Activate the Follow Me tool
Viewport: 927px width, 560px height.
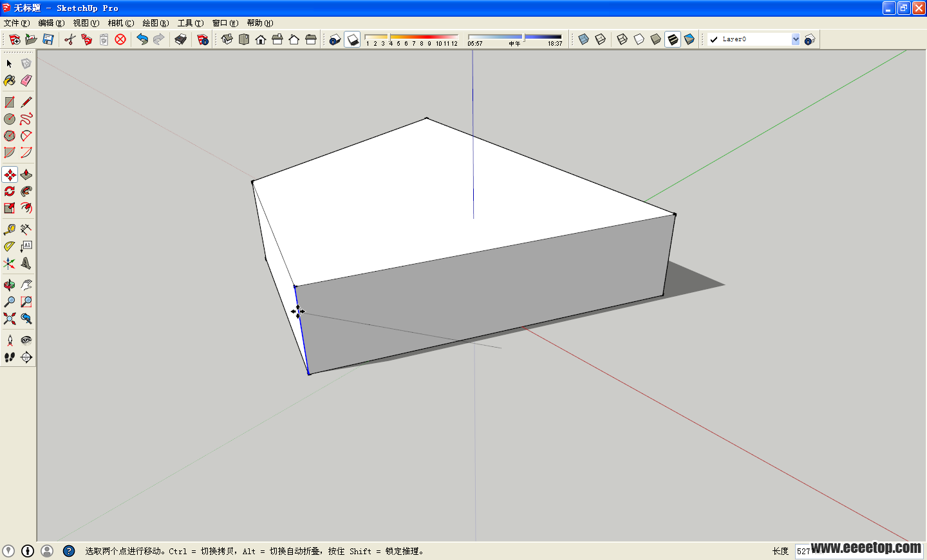26,191
